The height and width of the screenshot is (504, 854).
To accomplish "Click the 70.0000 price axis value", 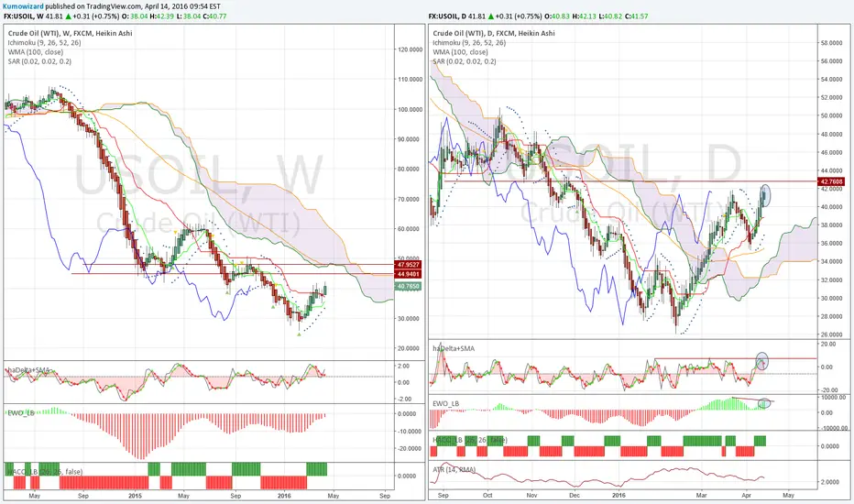I will (x=411, y=200).
